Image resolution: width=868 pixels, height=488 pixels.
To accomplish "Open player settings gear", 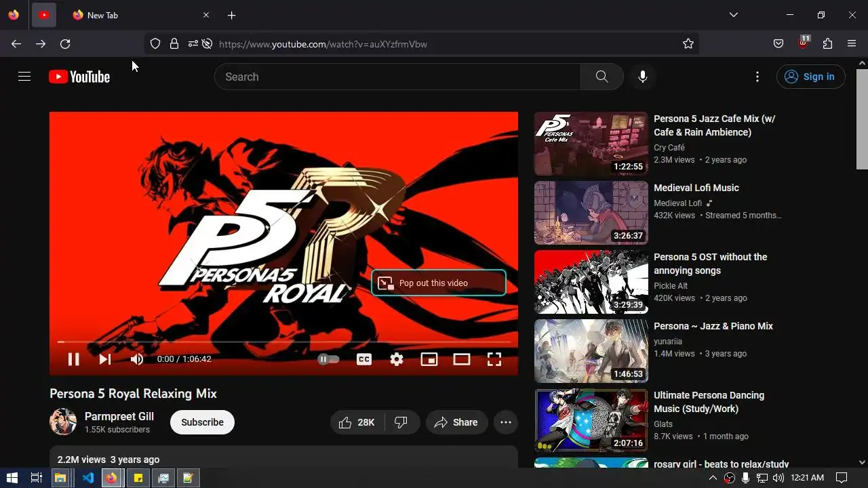I will click(x=397, y=359).
